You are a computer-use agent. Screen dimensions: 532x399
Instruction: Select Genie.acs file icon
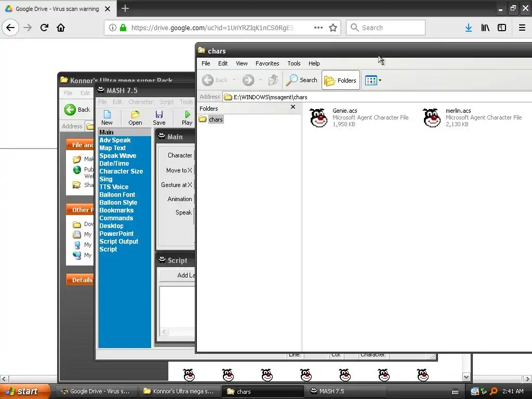click(x=318, y=118)
